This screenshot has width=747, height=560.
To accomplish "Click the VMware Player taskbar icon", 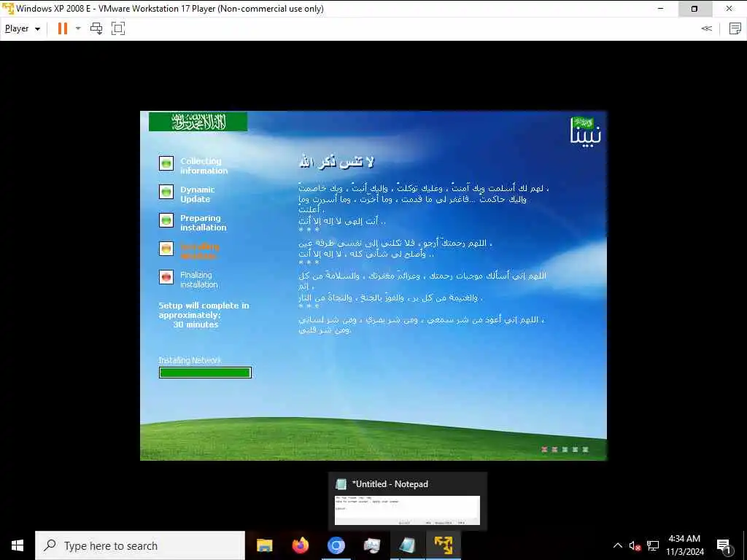I will 443,545.
